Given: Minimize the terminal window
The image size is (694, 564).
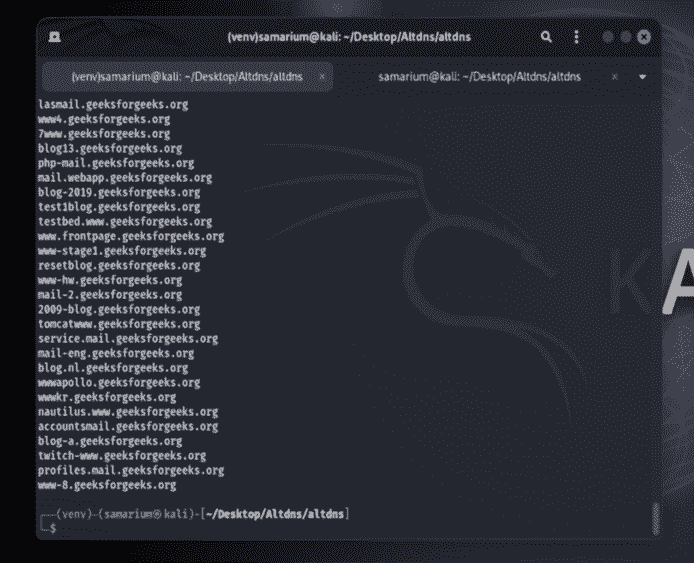Looking at the screenshot, I should pos(608,37).
